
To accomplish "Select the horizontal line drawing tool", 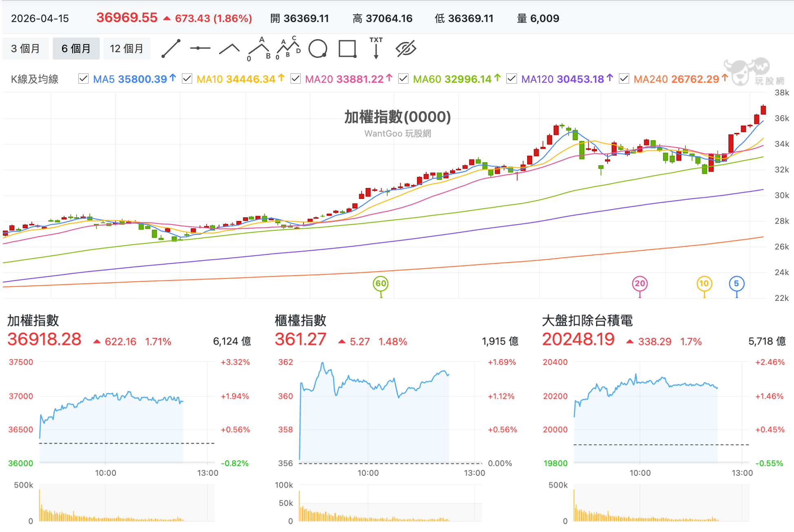I will (200, 48).
